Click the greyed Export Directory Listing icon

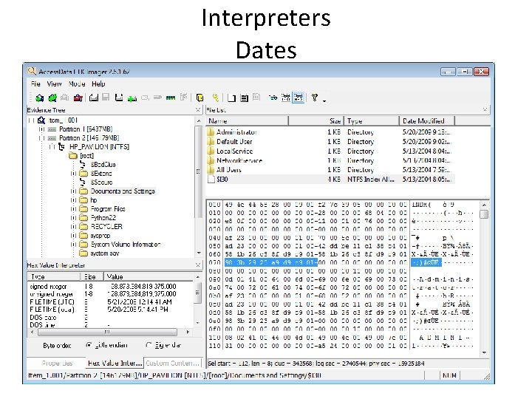[x=256, y=98]
